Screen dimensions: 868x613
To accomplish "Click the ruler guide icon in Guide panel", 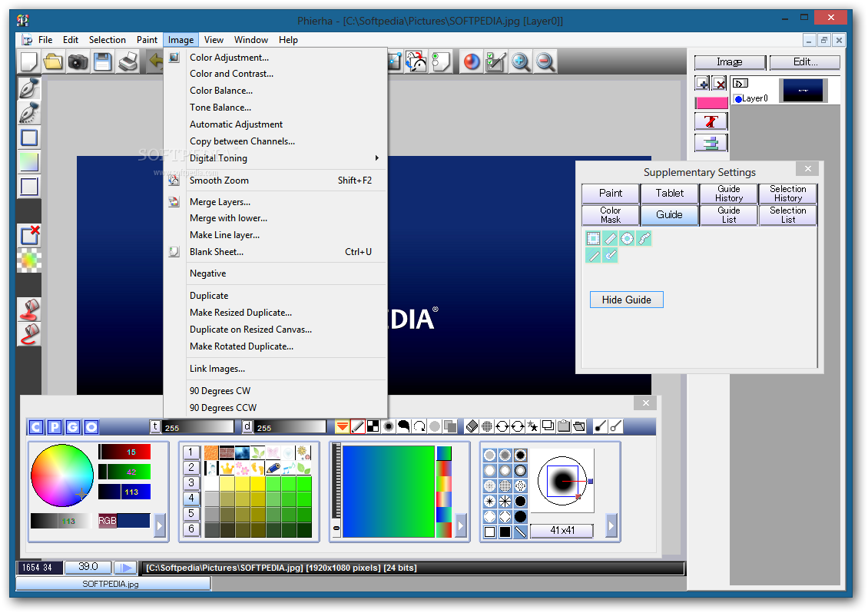I will point(610,238).
